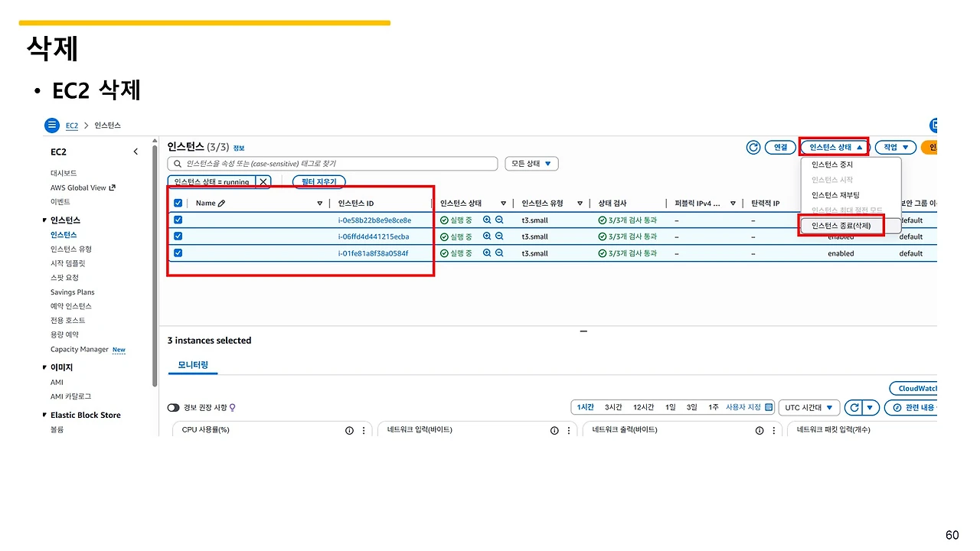Open the three-dot menu on 네트워크 입력(바이트) chart
Viewport: 980px width, 551px height.
pyautogui.click(x=567, y=430)
